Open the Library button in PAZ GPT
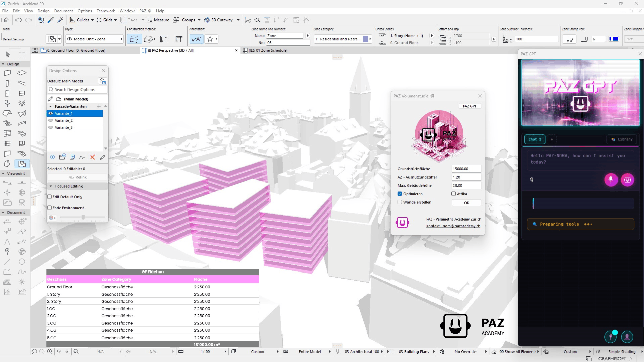Viewport: 644px width, 362px height. coord(622,139)
